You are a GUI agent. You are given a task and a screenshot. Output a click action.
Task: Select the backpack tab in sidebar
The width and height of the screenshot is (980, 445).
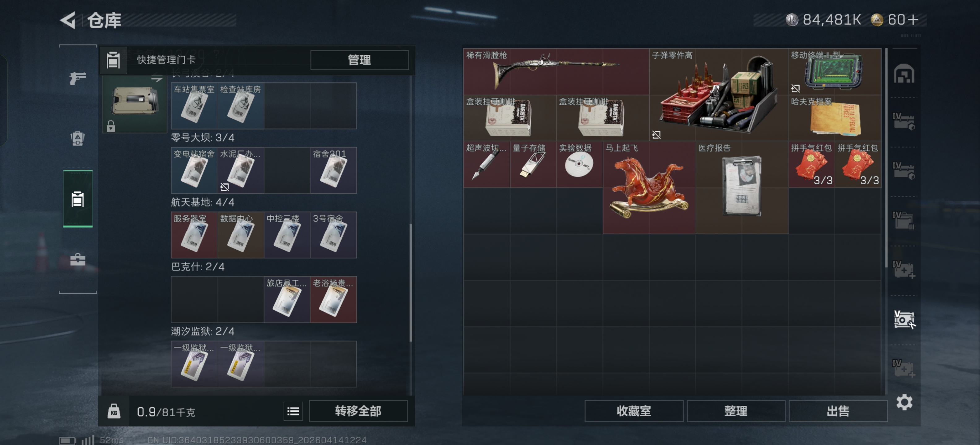(x=78, y=138)
